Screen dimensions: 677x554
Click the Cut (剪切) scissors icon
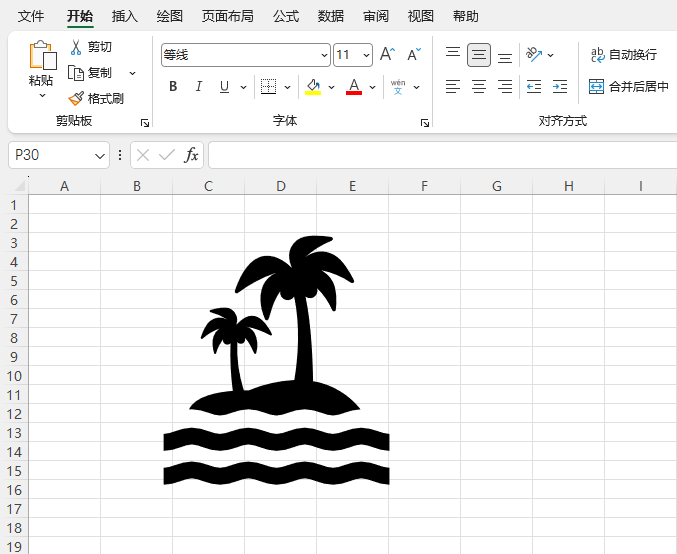point(76,47)
